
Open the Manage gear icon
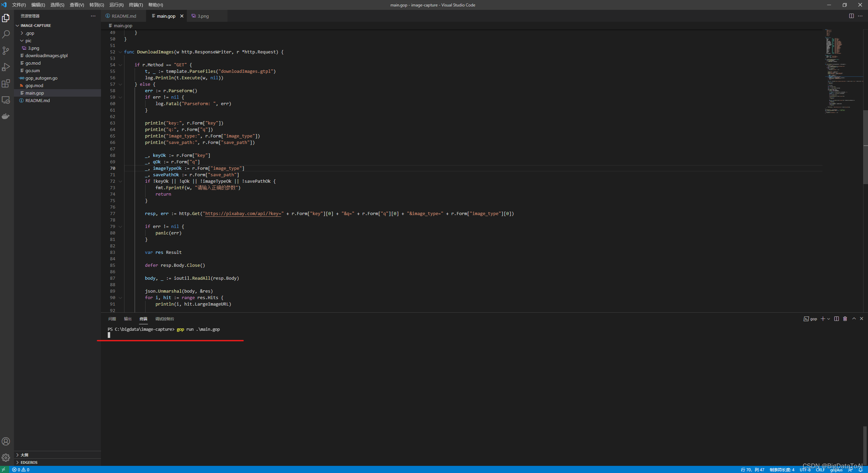pyautogui.click(x=6, y=458)
